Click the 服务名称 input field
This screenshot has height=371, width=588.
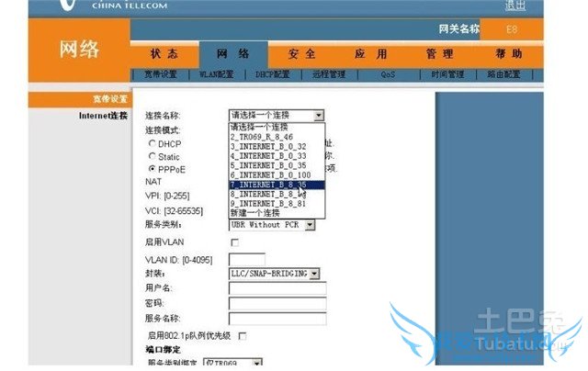(x=277, y=318)
